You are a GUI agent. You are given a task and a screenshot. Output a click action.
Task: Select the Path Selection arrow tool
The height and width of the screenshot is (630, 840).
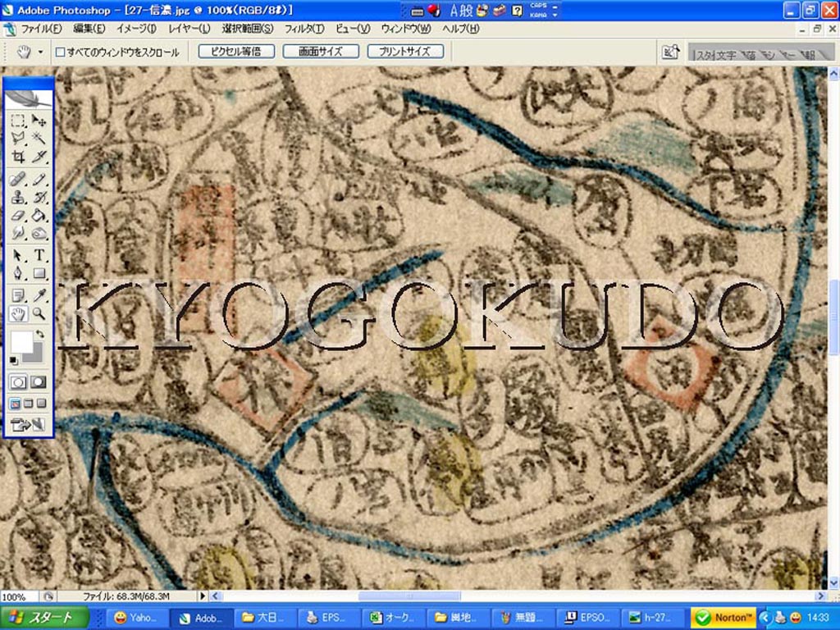pyautogui.click(x=18, y=256)
